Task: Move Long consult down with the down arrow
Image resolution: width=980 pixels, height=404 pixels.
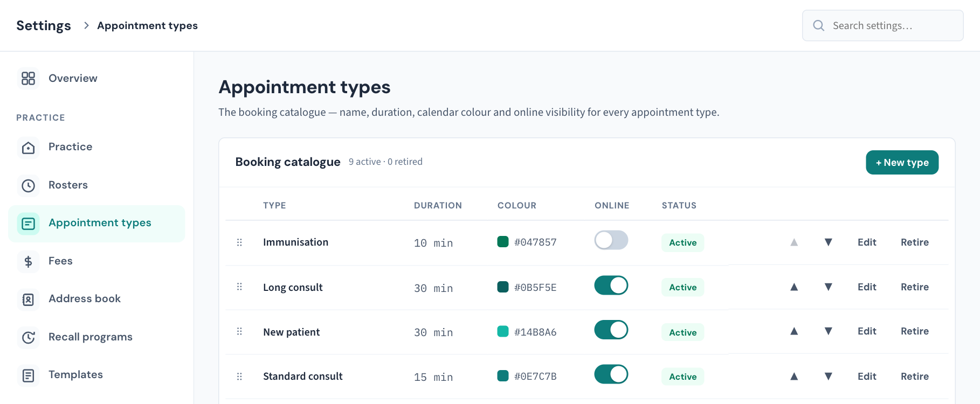Action: pos(829,287)
